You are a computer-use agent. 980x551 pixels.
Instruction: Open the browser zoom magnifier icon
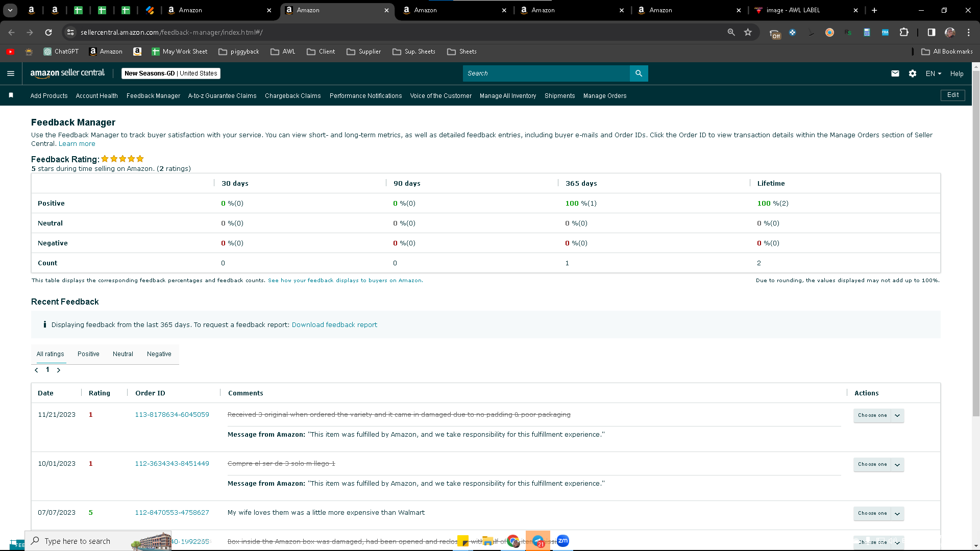point(731,32)
